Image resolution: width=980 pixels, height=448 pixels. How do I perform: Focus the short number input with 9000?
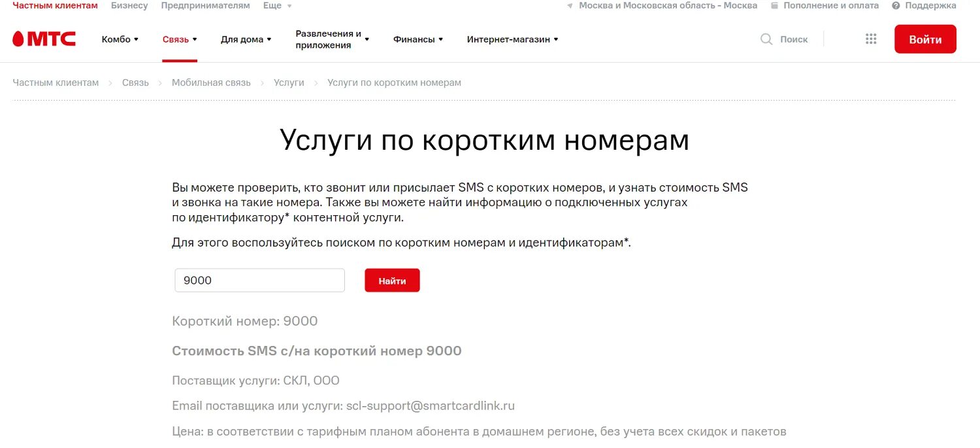(259, 281)
